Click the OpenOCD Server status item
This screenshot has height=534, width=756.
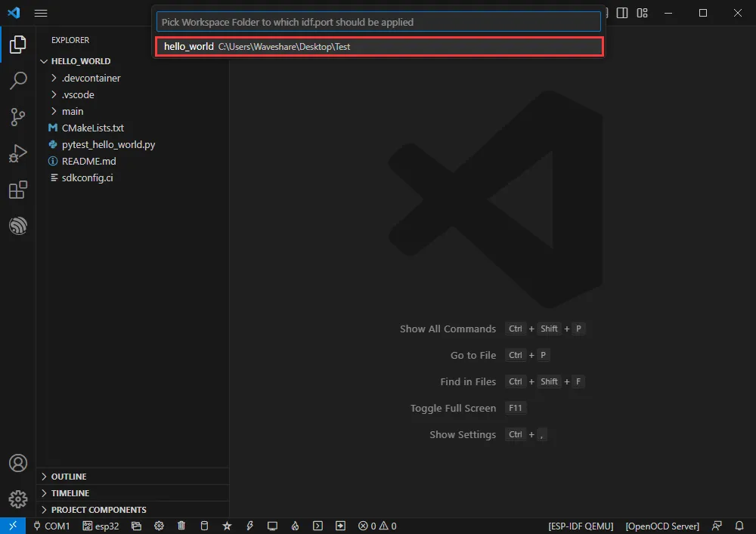662,526
